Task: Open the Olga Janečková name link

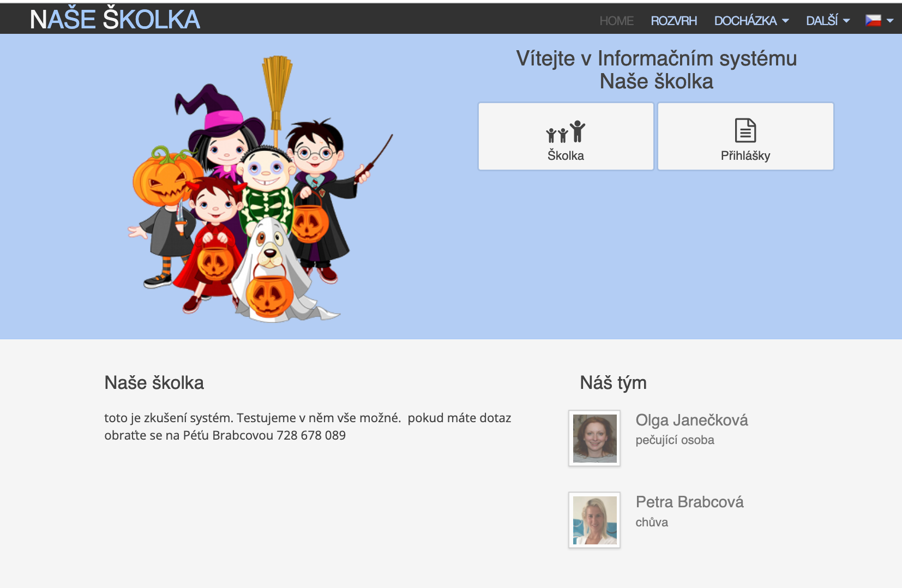Action: 691,420
